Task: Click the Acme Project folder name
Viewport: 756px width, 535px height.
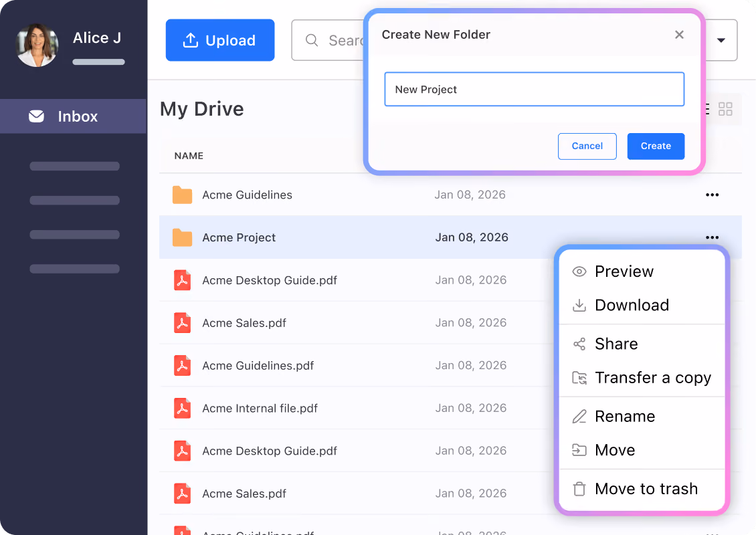Action: [x=239, y=237]
